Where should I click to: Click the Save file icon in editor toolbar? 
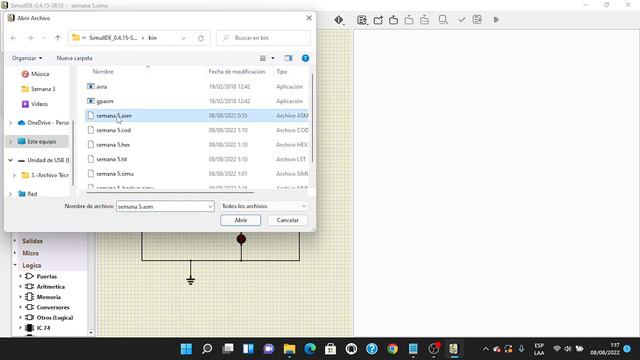409,20
